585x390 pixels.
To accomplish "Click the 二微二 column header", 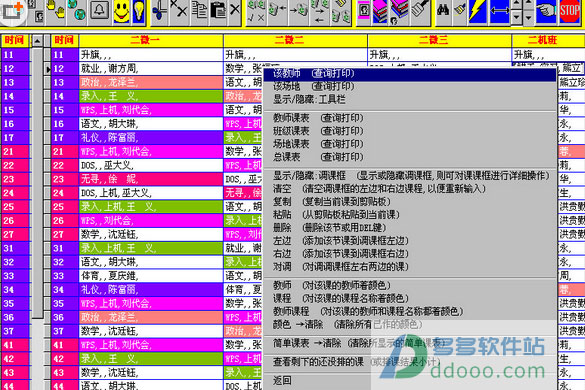I will [x=295, y=40].
